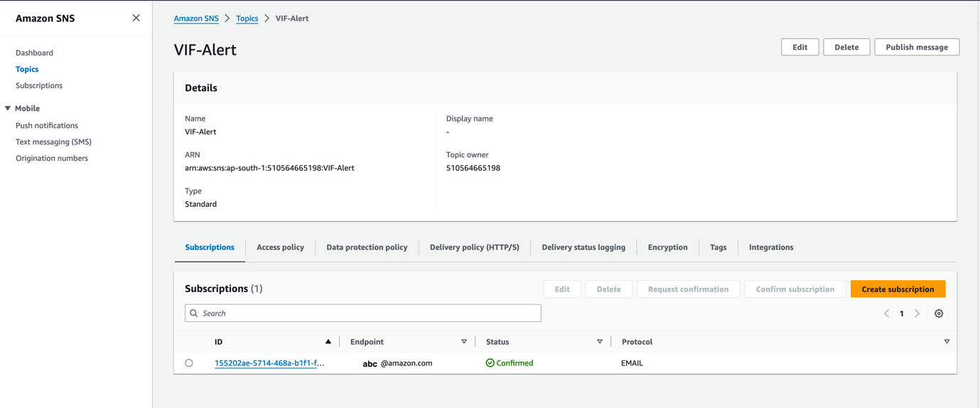Open the Integrations tab
The image size is (980, 408).
tap(771, 247)
